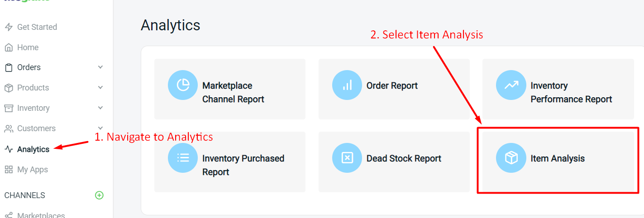Click the Dead Stock Report X icon
Screen dimensions: 644x218
[x=347, y=158]
